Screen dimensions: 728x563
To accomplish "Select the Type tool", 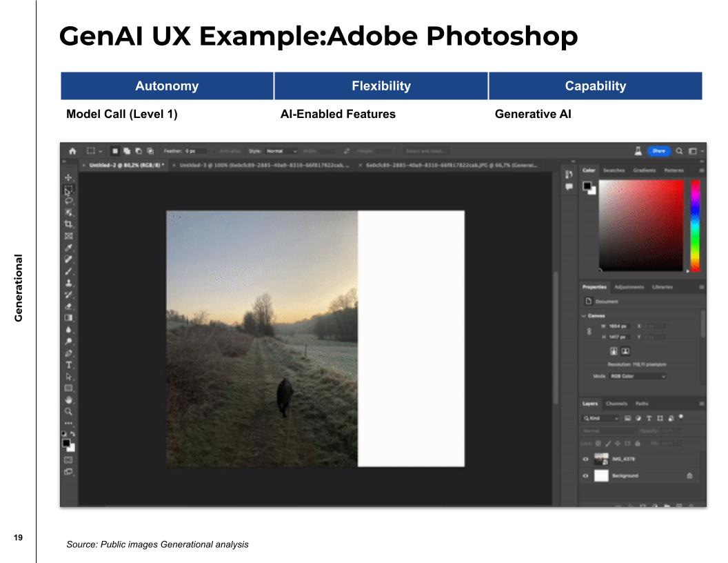I will [x=68, y=365].
